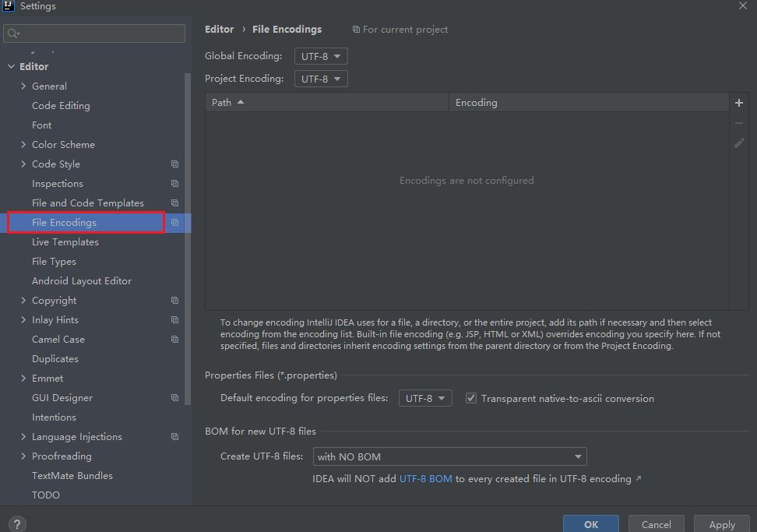Click the For current project icon

[x=356, y=30]
